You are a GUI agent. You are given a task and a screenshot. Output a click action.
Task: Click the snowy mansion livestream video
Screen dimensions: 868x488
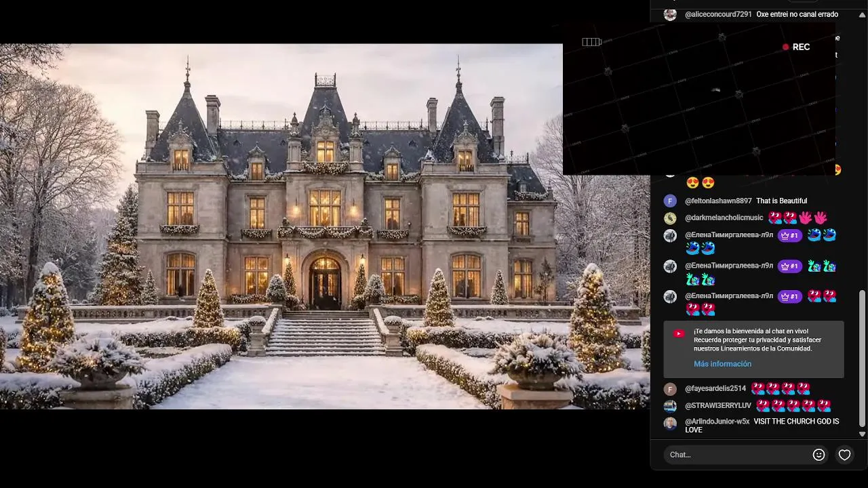[325, 226]
